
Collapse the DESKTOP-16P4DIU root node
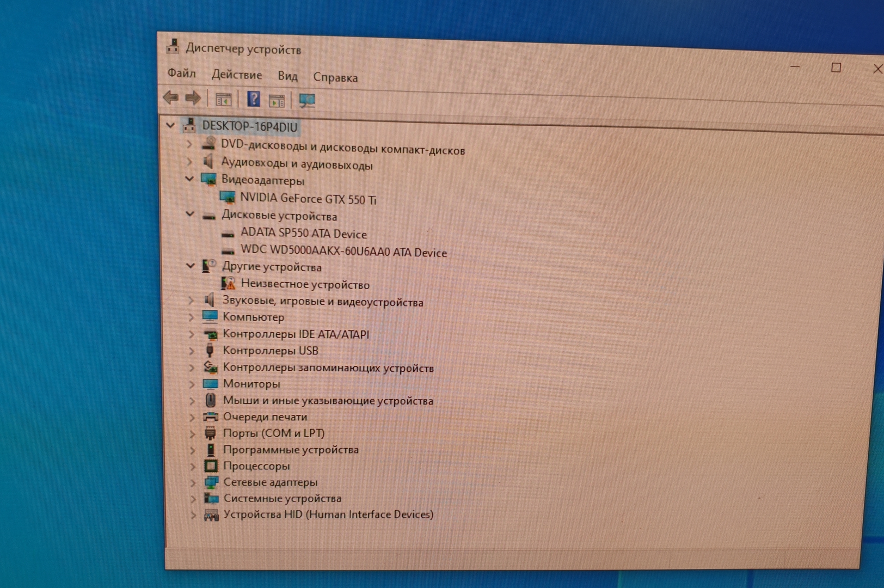tap(170, 125)
